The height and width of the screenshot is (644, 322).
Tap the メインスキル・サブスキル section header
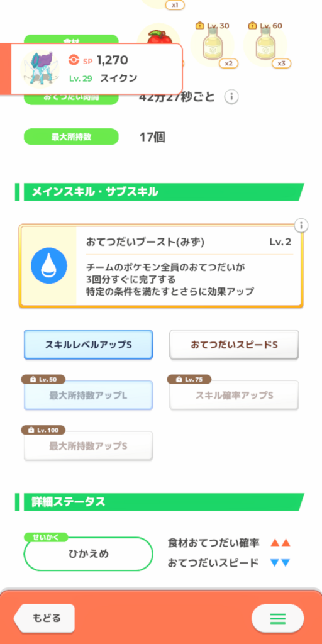(159, 192)
